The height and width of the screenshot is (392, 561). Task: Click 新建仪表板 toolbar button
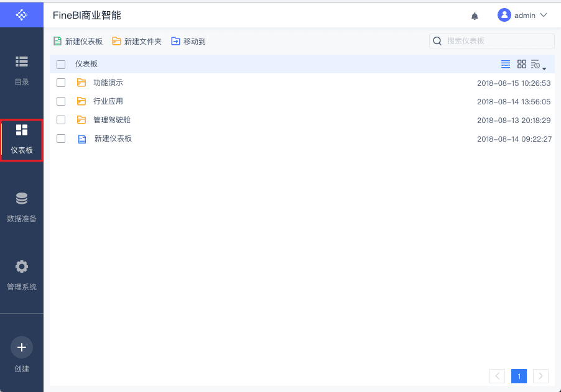78,42
